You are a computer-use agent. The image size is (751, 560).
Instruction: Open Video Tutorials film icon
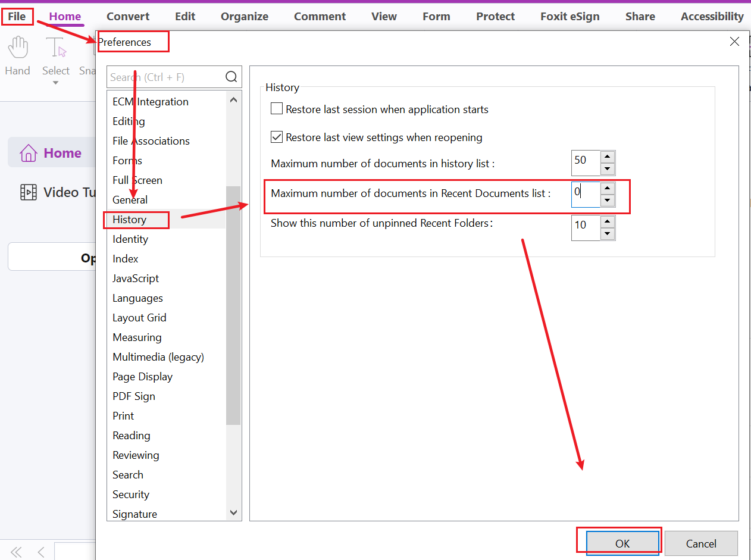[28, 192]
